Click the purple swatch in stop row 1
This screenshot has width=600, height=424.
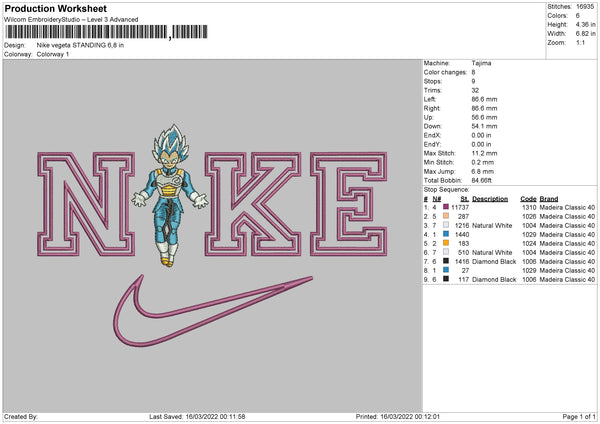tap(446, 207)
